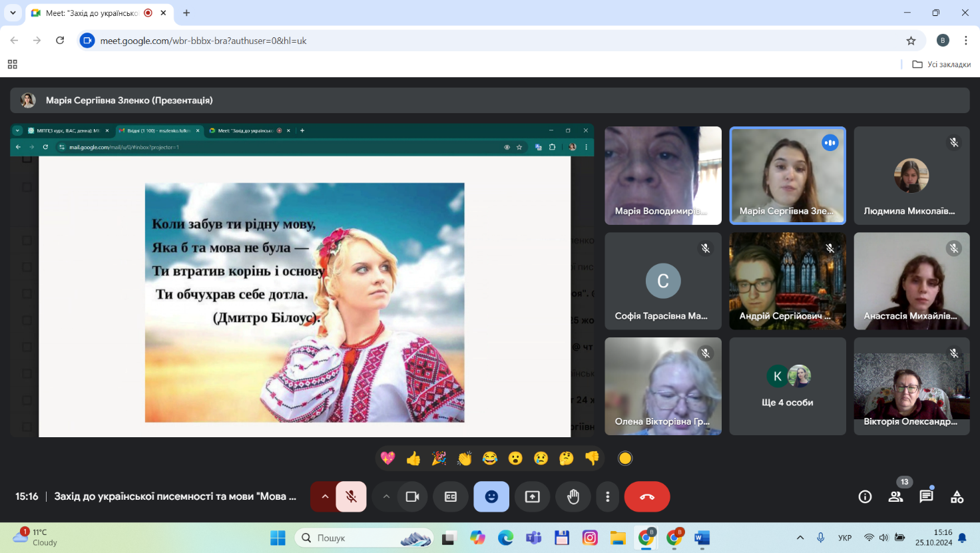Open the activities panel icon
The width and height of the screenshot is (980, 553).
(x=957, y=496)
